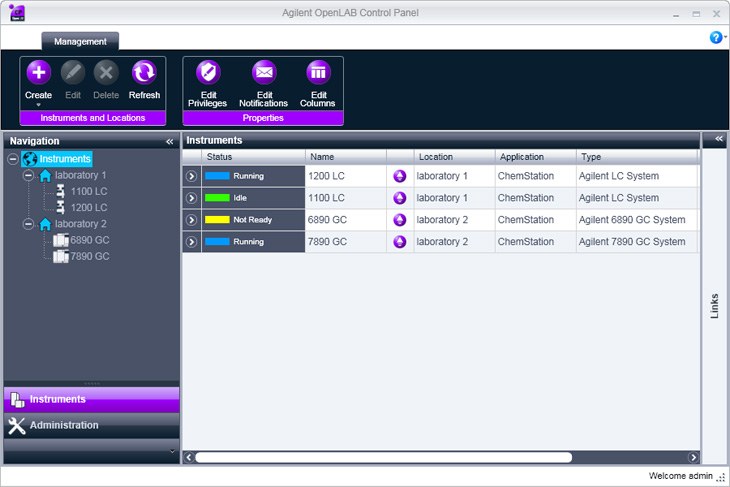Screen dimensions: 730x487
Task: Click the green Idle status indicator
Action: (217, 198)
